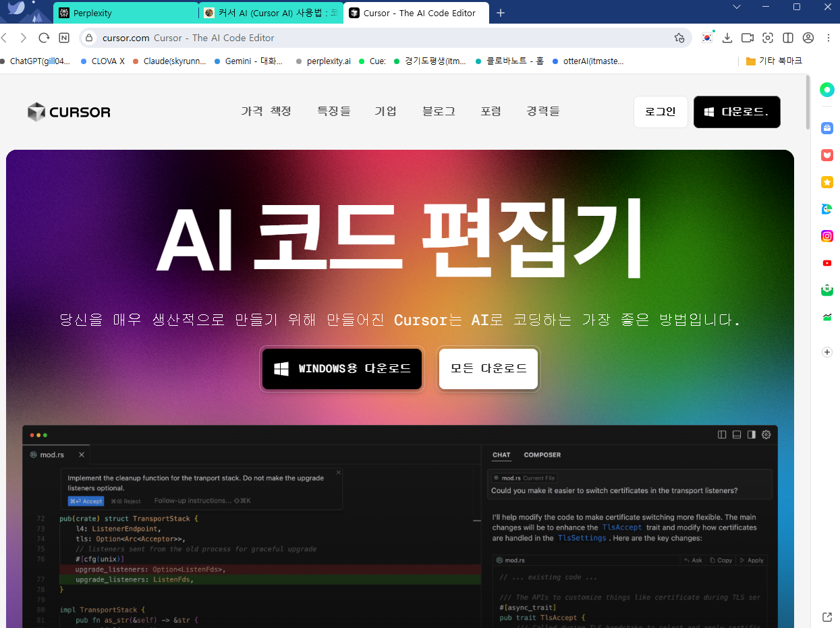840x628 pixels.
Task: Open the profile account icon
Action: pyautogui.click(x=808, y=38)
